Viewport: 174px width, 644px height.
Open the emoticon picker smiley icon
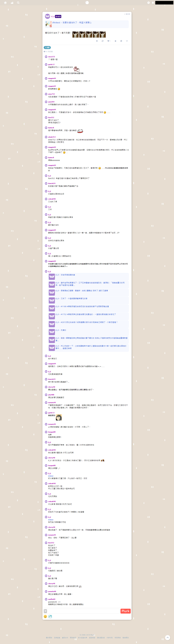45,616
